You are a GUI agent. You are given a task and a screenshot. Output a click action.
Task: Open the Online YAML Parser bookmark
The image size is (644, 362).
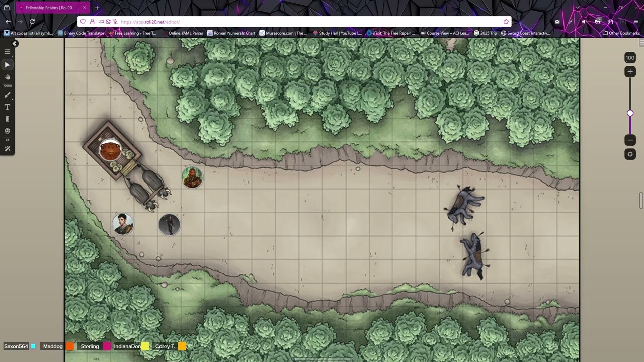(x=182, y=33)
